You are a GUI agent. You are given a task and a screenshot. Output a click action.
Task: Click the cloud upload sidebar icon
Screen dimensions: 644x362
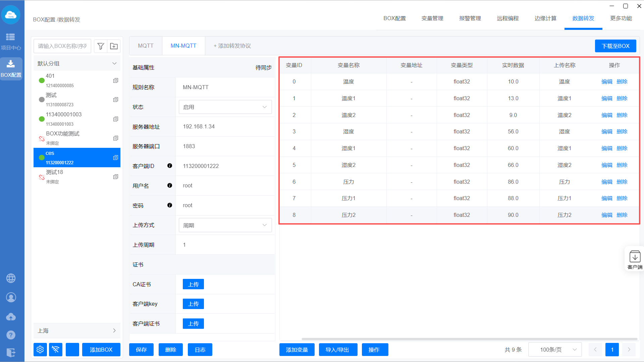click(x=11, y=317)
